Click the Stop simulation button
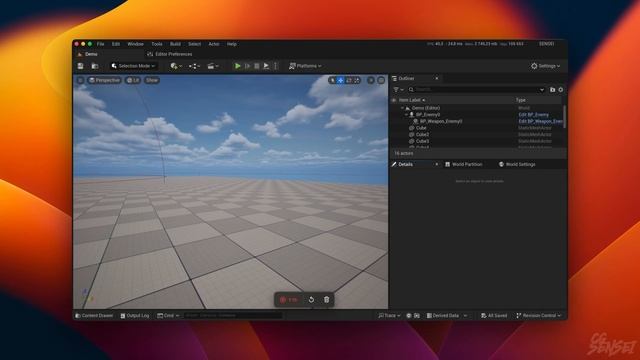640x360 pixels. point(257,66)
